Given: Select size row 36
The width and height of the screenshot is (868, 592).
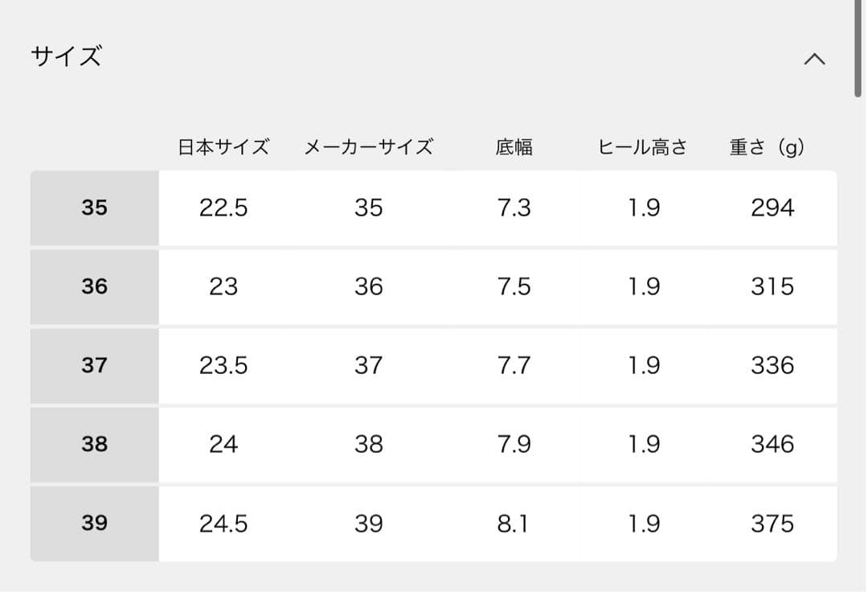Looking at the screenshot, I should tap(94, 286).
